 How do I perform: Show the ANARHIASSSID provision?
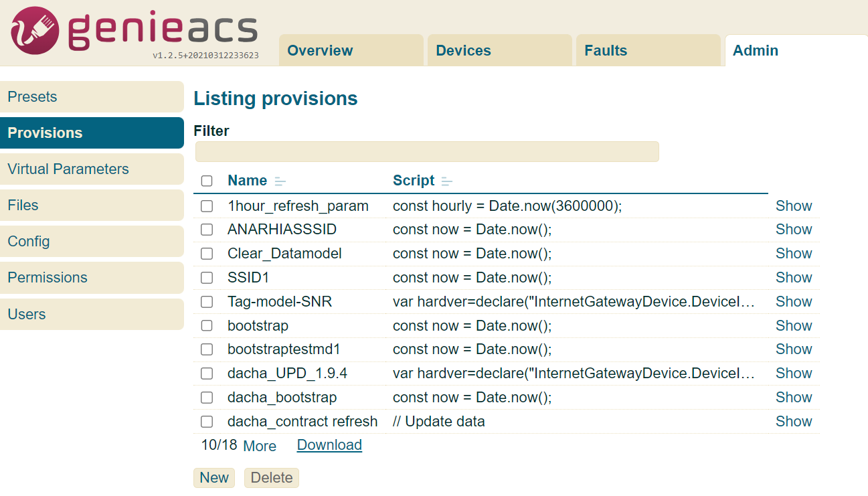pos(794,230)
